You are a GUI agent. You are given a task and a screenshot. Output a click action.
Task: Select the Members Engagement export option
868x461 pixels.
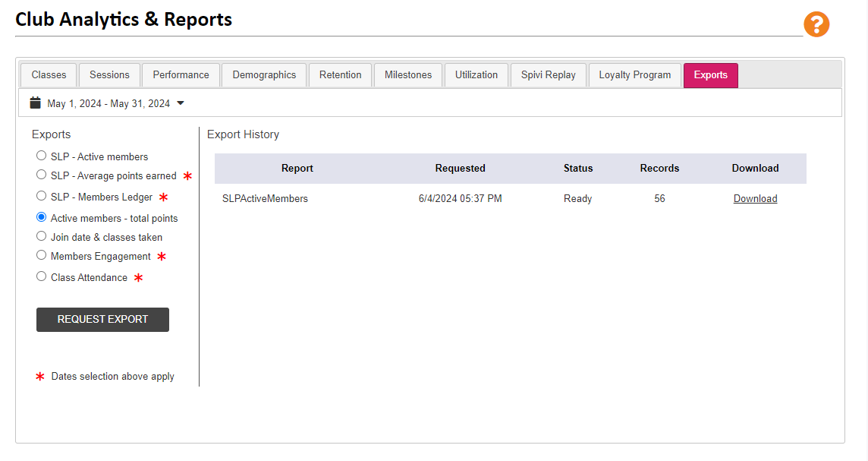pos(41,255)
